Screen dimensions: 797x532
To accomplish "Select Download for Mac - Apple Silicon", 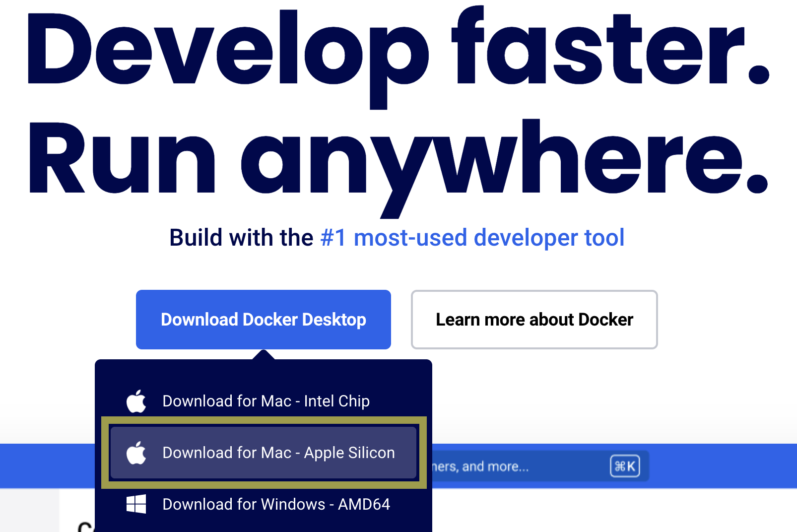I will 263,453.
